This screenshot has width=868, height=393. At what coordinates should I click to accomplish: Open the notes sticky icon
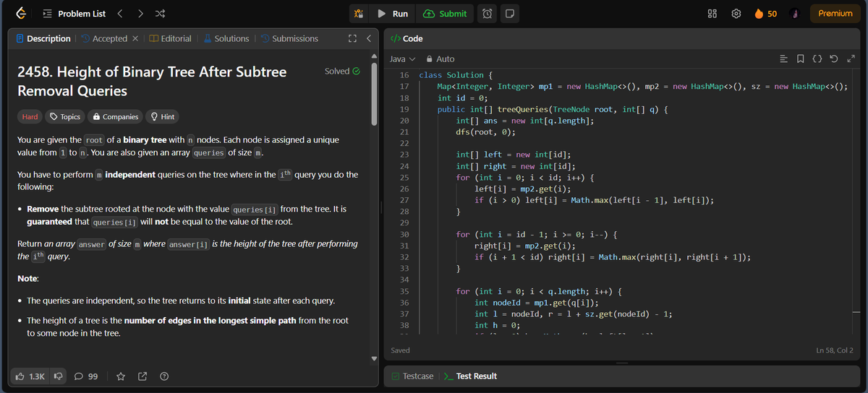510,14
